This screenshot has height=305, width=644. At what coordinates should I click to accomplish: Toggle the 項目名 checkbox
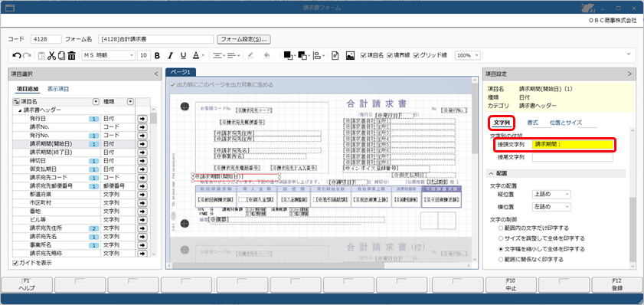(x=363, y=55)
